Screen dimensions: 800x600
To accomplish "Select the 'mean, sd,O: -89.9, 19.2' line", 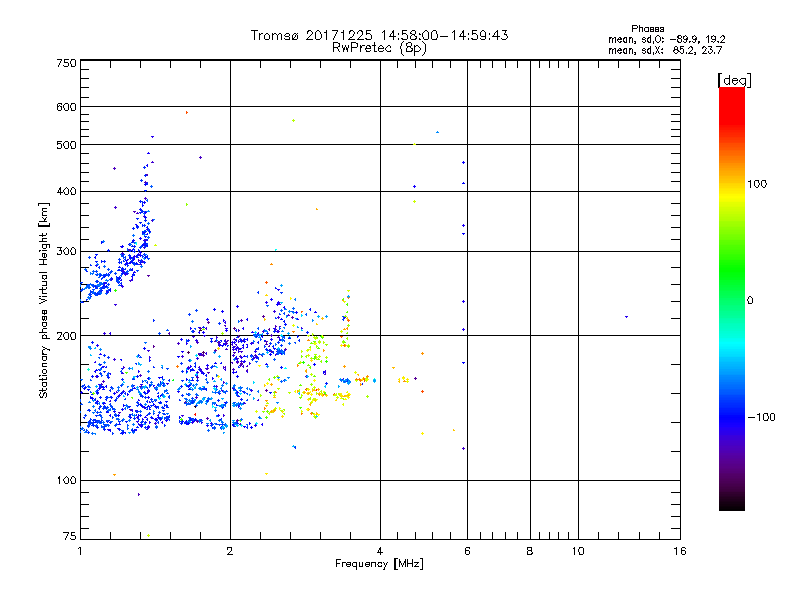I will (x=666, y=39).
